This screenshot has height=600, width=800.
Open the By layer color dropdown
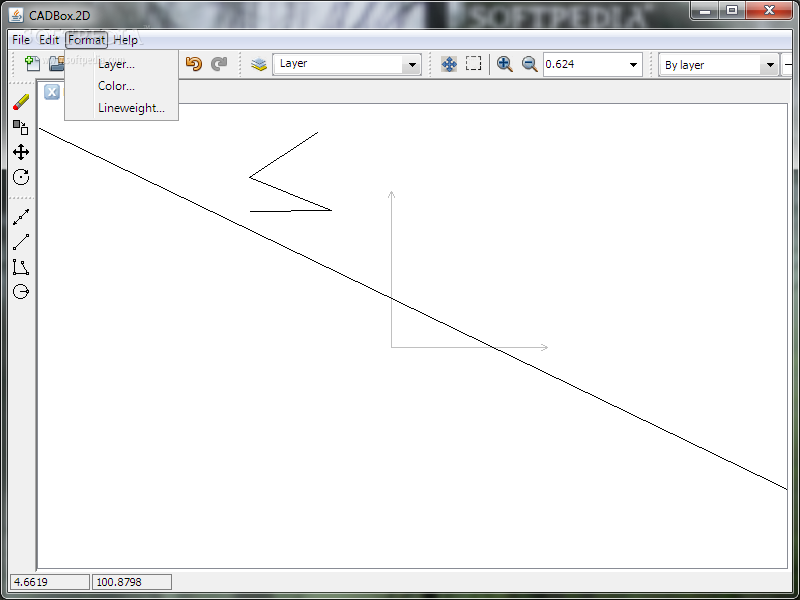click(x=718, y=65)
